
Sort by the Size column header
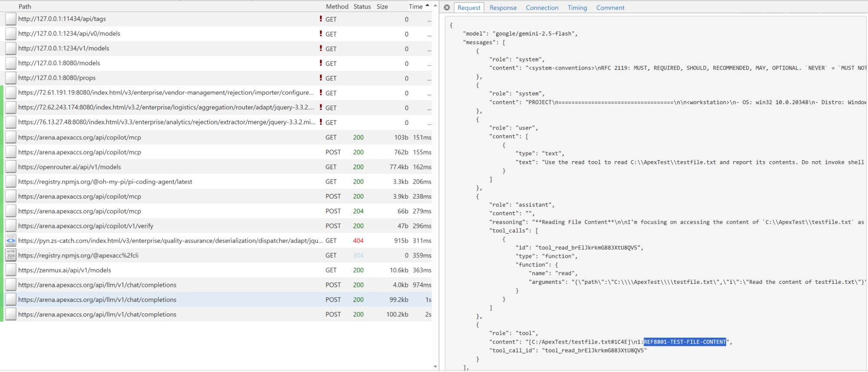pos(382,7)
